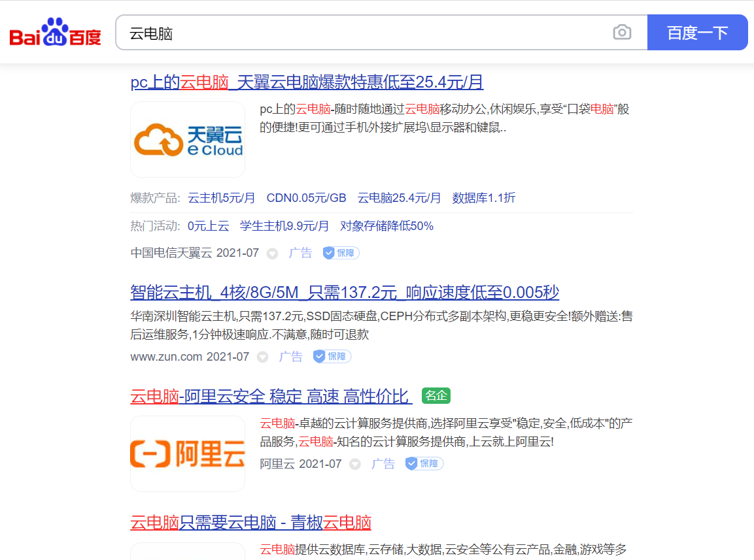Open image search camera icon
The image size is (754, 560).
622,32
